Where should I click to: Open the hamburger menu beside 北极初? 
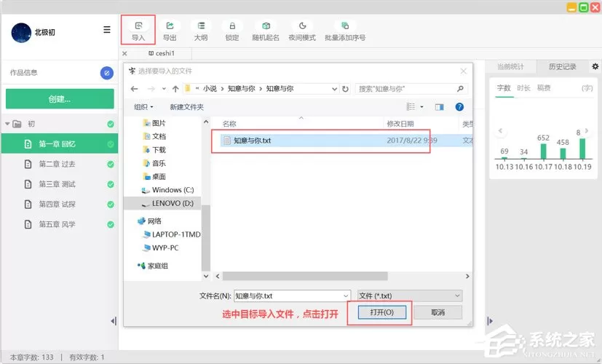click(107, 30)
